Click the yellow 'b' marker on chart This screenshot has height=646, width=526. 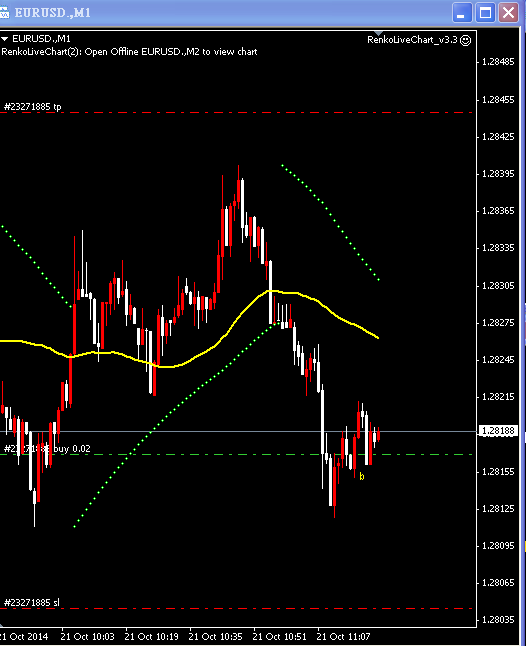(362, 477)
